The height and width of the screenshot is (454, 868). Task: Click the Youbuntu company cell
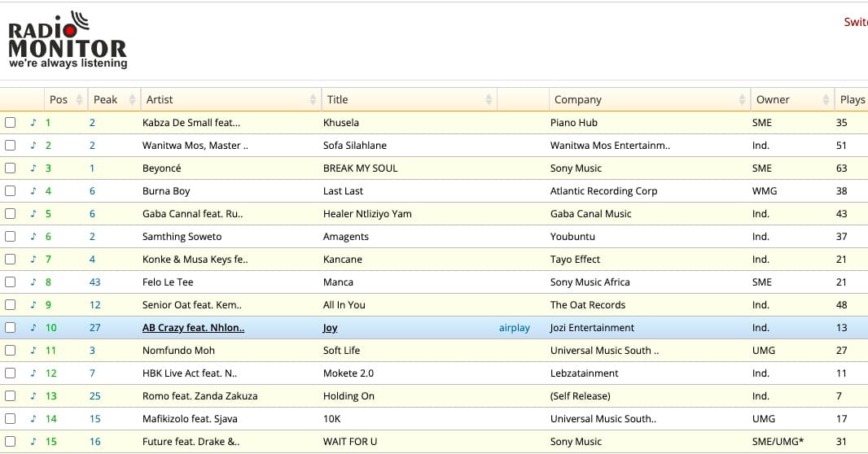tap(572, 237)
